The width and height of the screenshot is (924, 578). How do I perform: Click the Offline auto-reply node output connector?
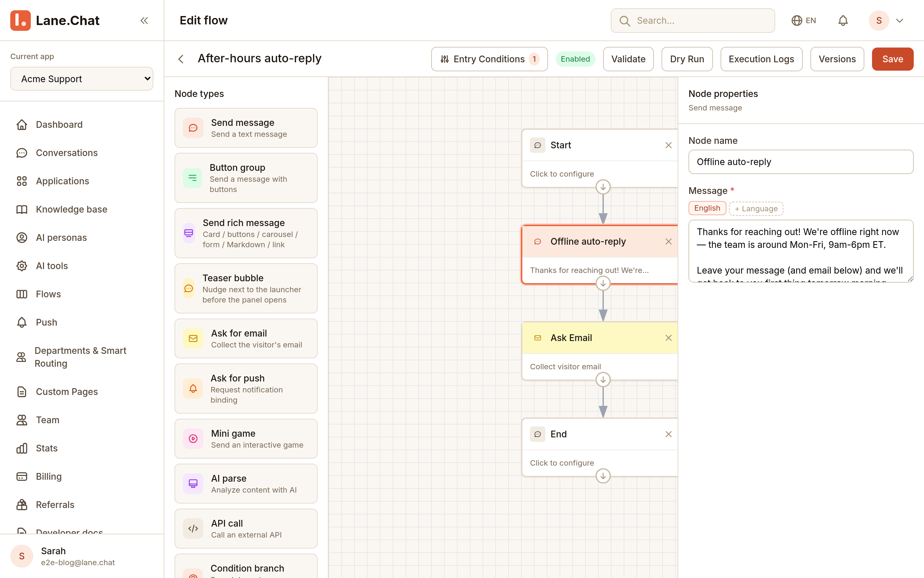603,283
